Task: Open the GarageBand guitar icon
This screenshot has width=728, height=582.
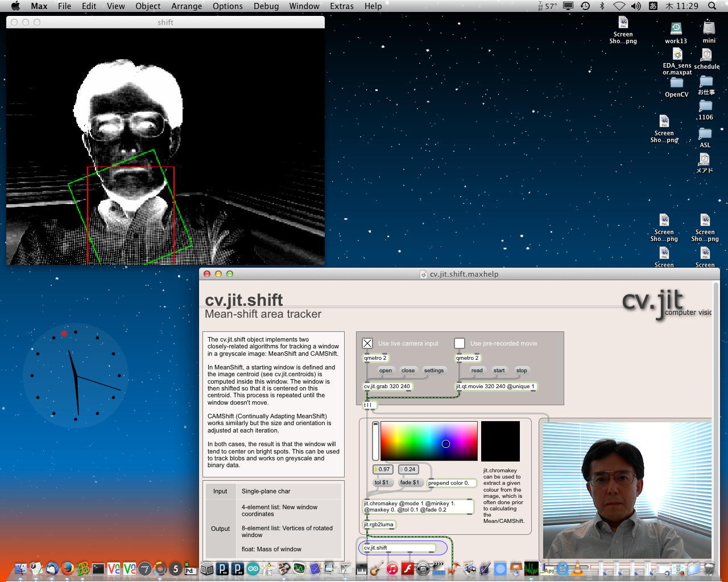Action: click(376, 568)
